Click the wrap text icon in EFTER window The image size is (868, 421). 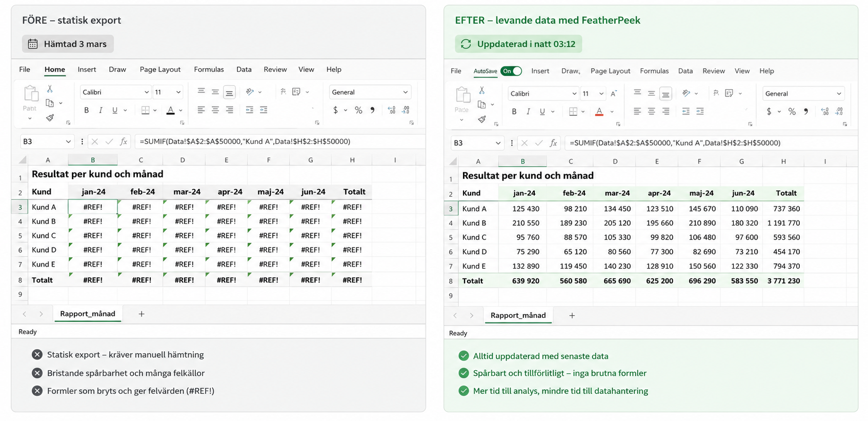(716, 93)
